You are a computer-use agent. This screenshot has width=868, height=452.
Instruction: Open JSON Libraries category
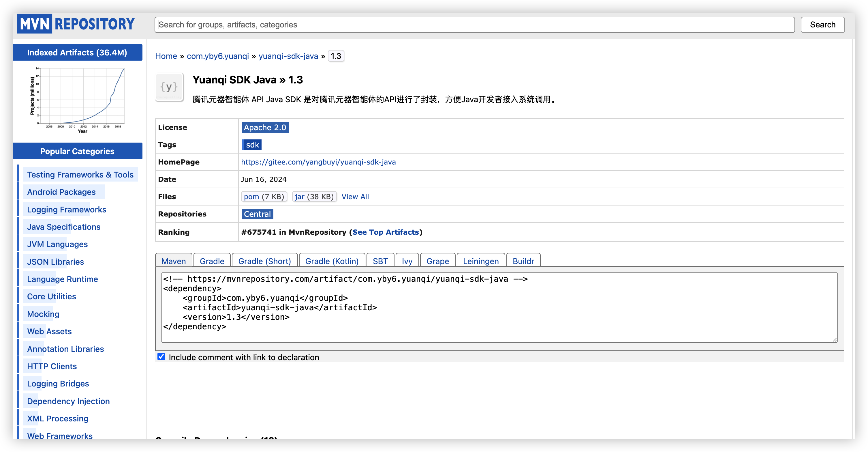(55, 262)
